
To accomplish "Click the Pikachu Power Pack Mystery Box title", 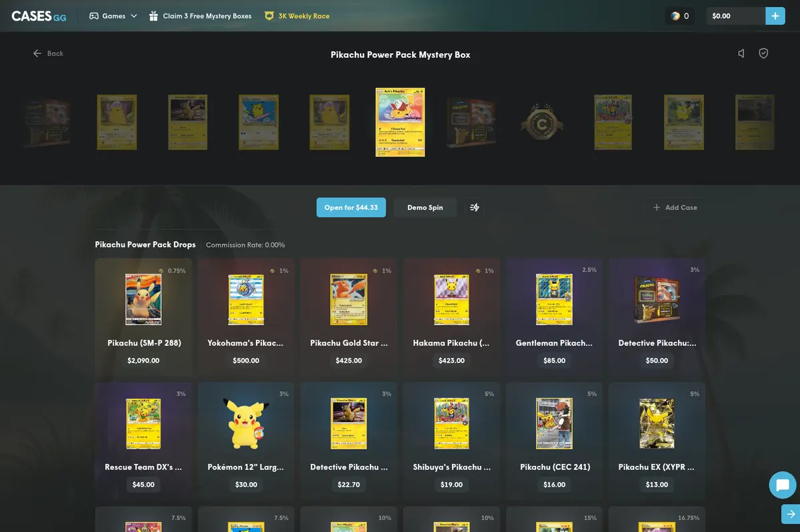I will 401,55.
